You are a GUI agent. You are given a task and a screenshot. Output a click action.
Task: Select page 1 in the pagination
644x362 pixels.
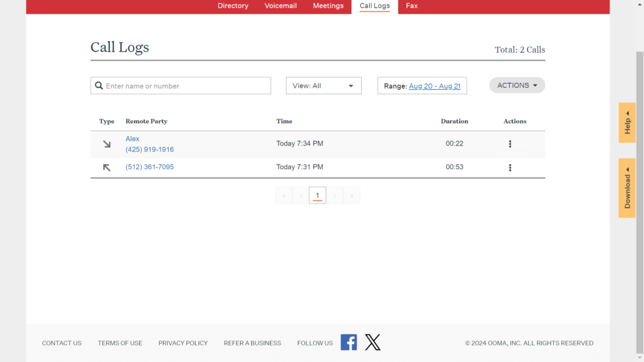(318, 195)
